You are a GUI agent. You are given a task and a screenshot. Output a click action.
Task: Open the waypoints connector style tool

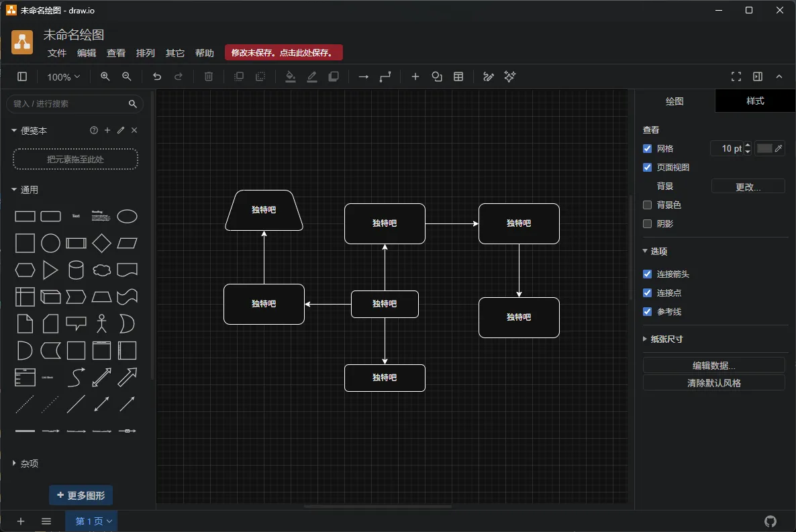(x=385, y=76)
